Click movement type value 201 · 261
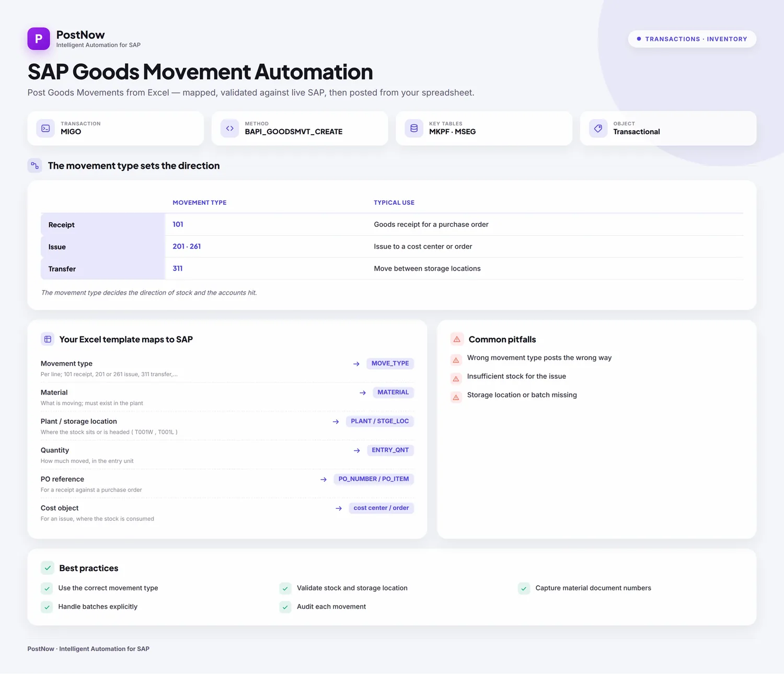 (x=187, y=247)
